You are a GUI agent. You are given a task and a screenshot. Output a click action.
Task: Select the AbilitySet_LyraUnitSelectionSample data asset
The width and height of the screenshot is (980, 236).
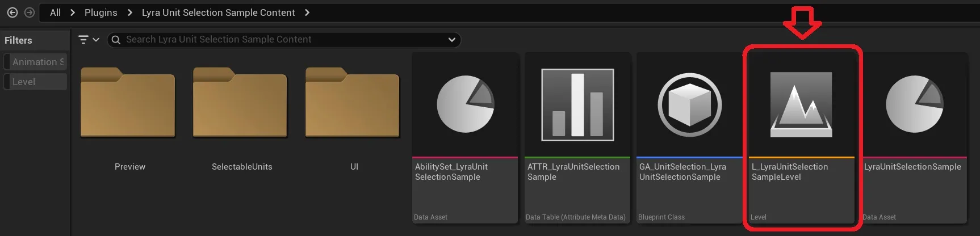pos(465,138)
